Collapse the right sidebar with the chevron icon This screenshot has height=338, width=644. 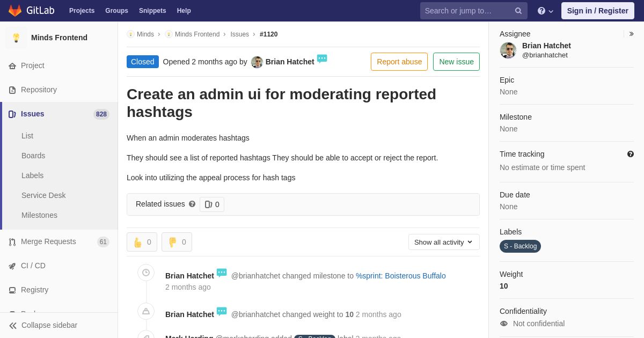[631, 34]
